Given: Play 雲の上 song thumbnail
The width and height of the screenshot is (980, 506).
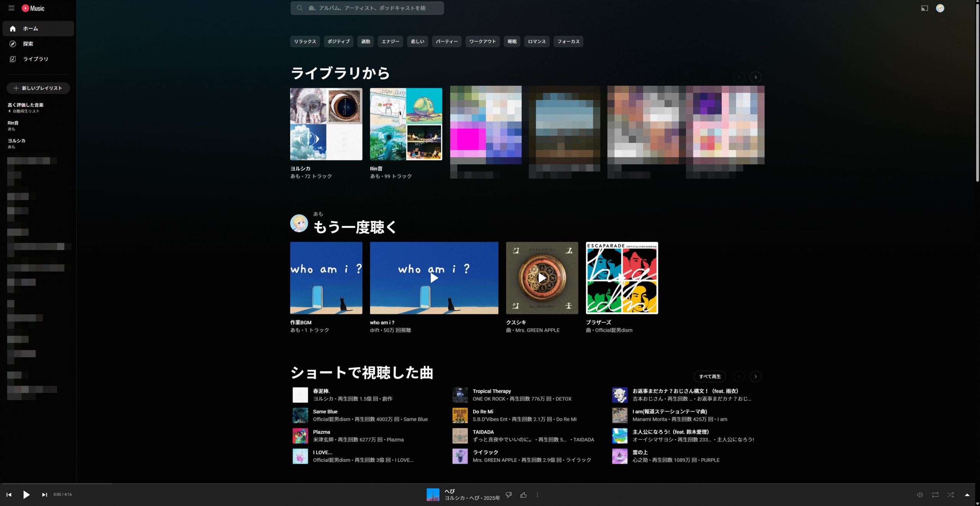Looking at the screenshot, I should 620,456.
